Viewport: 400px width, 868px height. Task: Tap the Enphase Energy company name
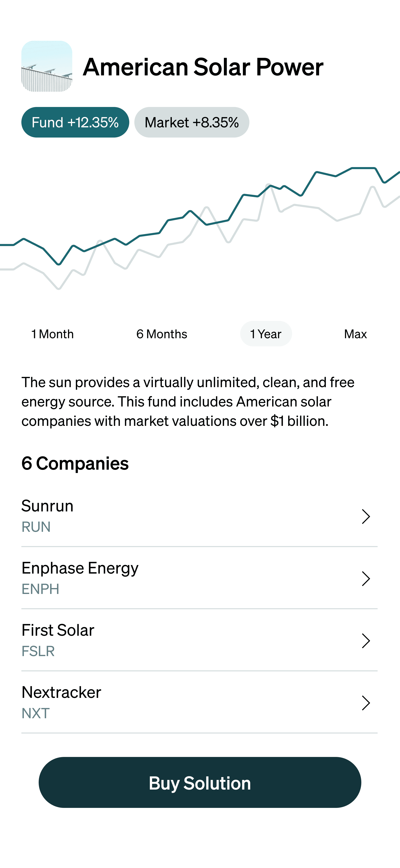pos(80,568)
